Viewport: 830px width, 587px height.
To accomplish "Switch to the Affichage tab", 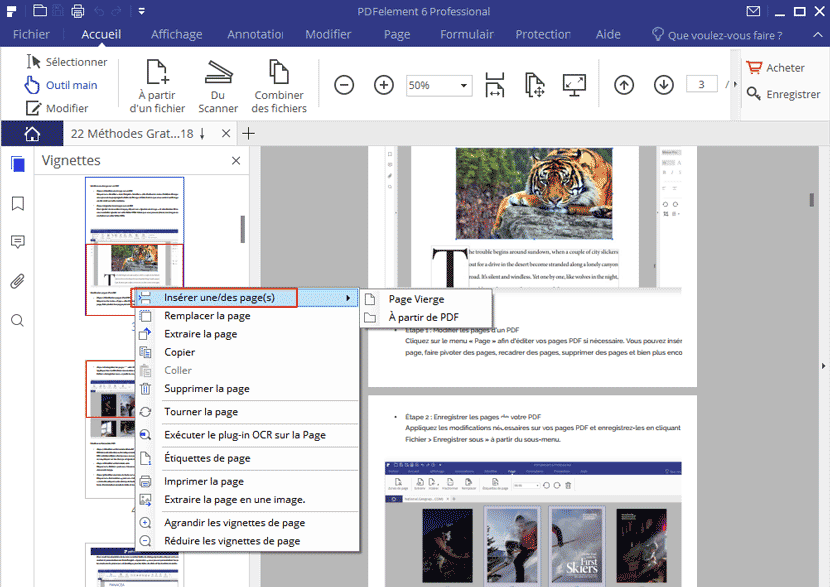I will (176, 34).
